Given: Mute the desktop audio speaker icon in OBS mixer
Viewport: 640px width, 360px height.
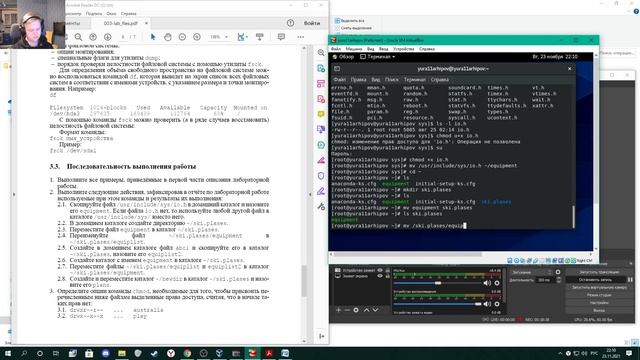Looking at the screenshot, I should tap(487, 304).
